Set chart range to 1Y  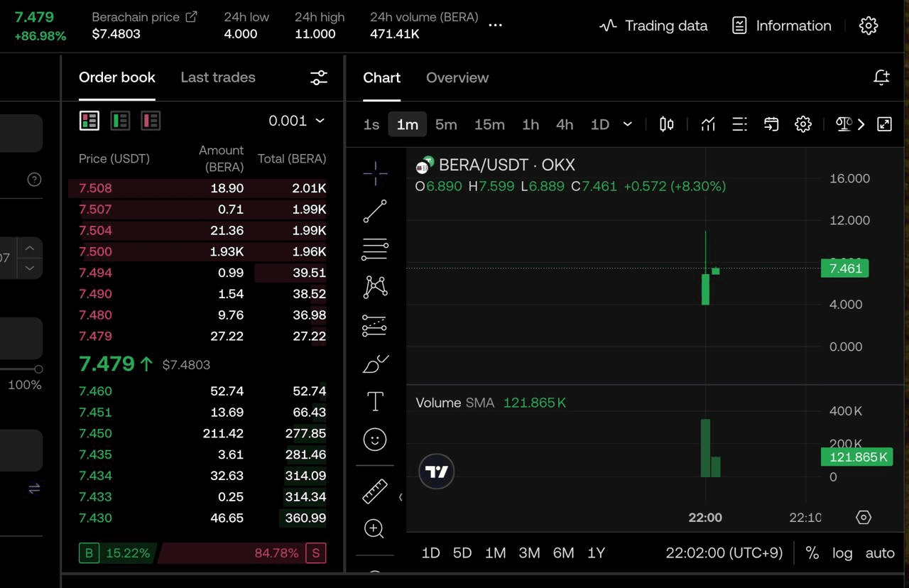[x=597, y=552]
